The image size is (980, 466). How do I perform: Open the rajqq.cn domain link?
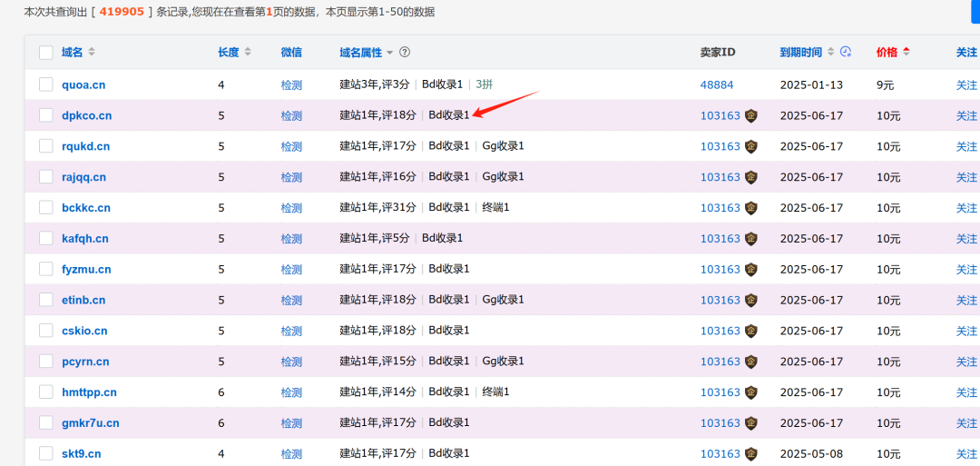[x=83, y=177]
